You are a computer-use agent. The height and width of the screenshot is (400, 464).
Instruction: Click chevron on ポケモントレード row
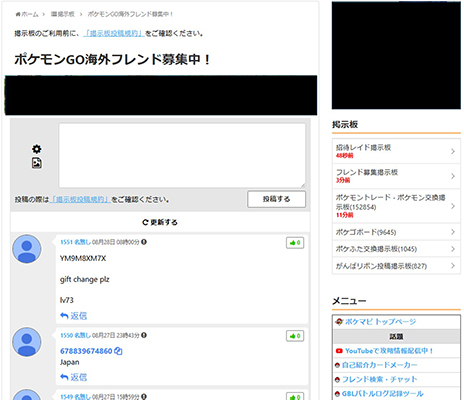[453, 206]
